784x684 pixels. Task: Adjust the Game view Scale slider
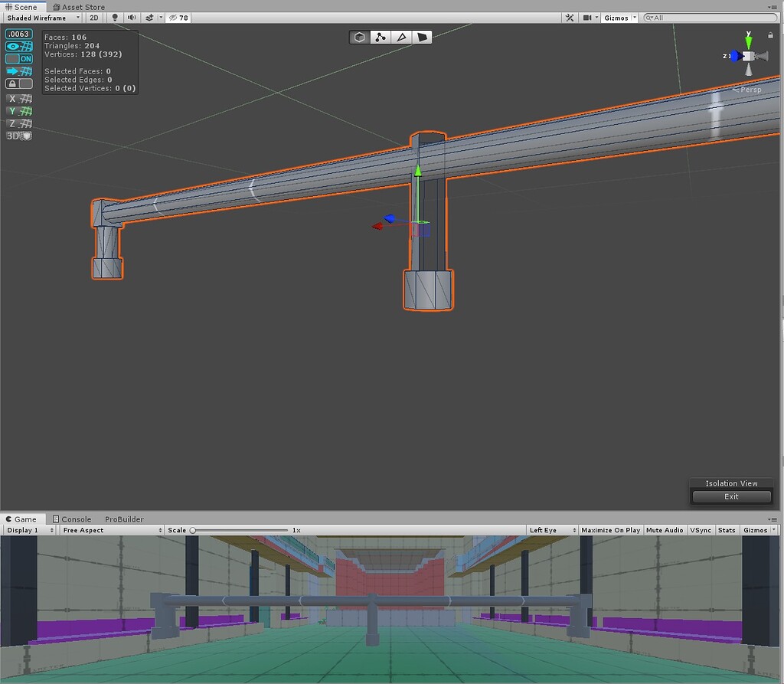coord(193,530)
